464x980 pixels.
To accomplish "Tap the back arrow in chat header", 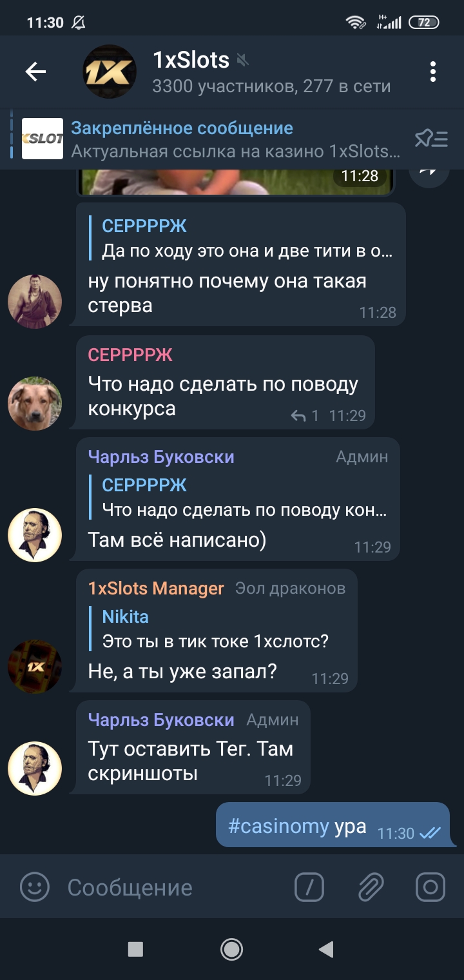I will pyautogui.click(x=35, y=72).
